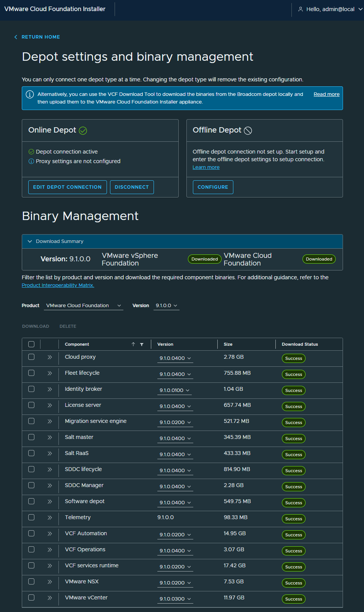
Task: Check the Cloud proxy checkbox
Action: click(x=31, y=357)
